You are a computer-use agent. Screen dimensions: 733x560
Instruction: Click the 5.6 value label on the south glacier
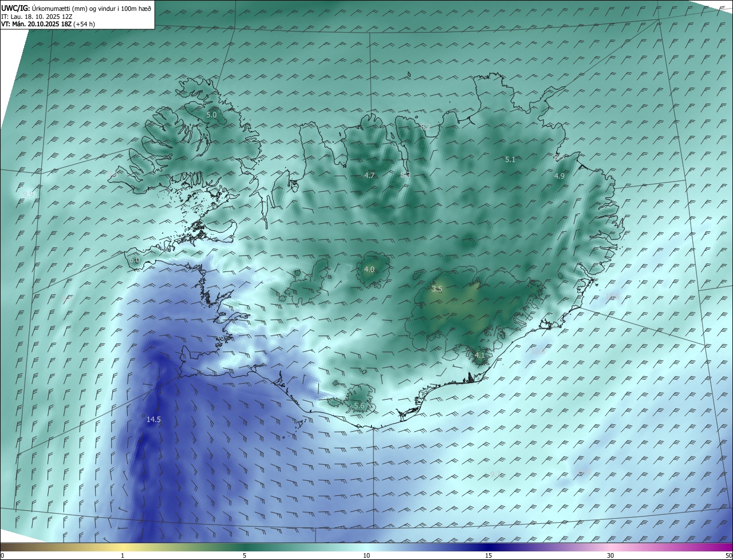pos(359,405)
